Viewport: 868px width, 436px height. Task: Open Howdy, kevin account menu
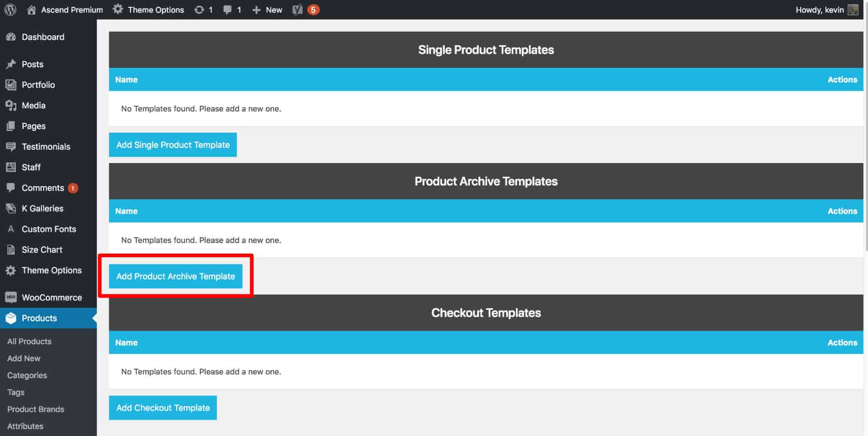[827, 9]
